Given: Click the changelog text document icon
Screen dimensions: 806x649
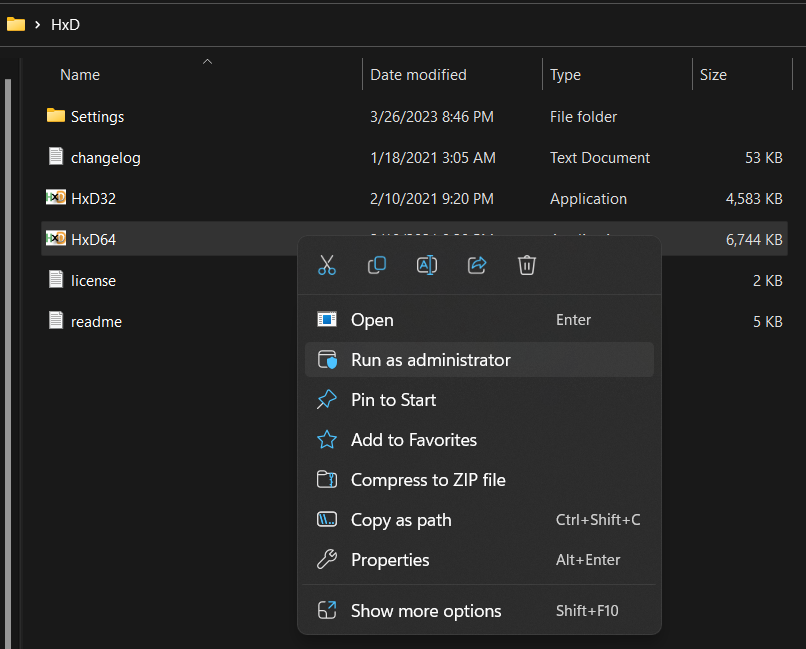Looking at the screenshot, I should 56,157.
